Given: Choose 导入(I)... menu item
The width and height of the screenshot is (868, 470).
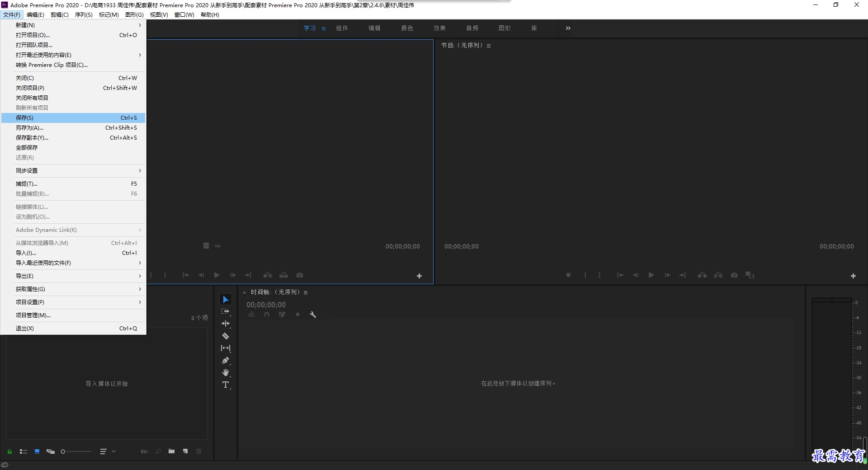Looking at the screenshot, I should click(73, 253).
